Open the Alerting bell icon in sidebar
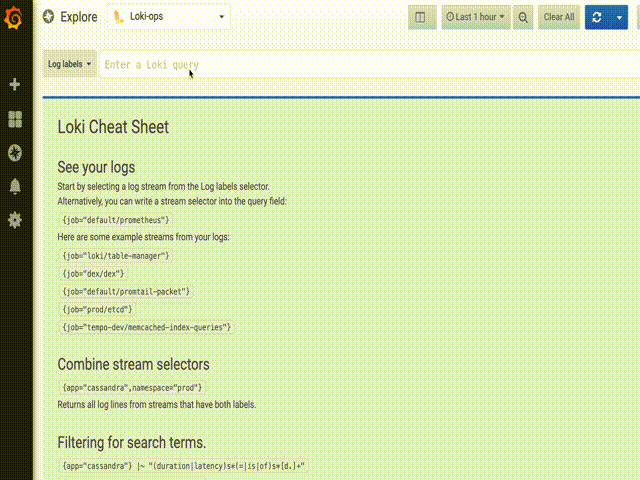This screenshot has width=640, height=480. click(x=15, y=187)
